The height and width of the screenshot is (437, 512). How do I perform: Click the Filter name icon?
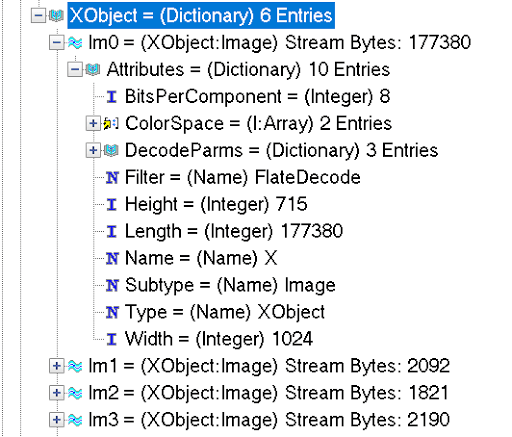[x=112, y=177]
